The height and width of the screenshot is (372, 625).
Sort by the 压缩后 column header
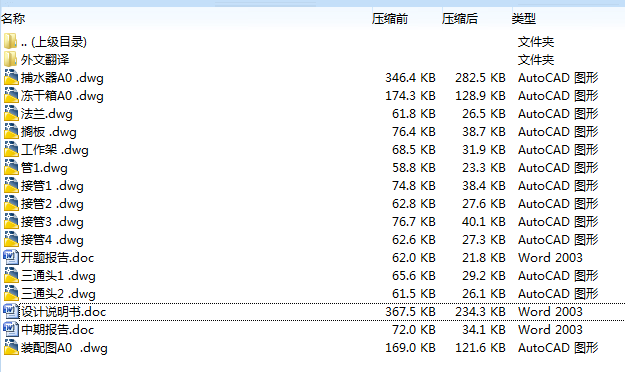point(460,18)
